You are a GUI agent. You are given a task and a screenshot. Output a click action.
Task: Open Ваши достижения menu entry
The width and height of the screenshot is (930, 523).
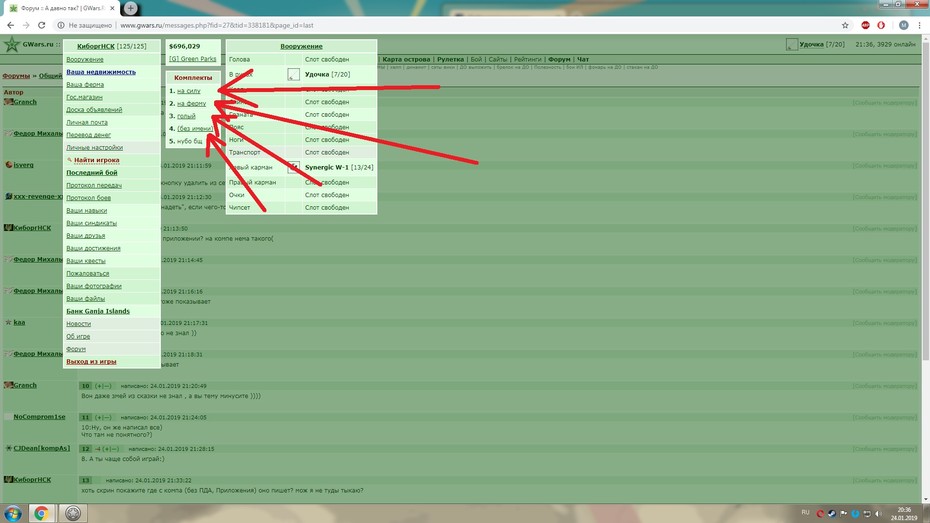coord(93,248)
